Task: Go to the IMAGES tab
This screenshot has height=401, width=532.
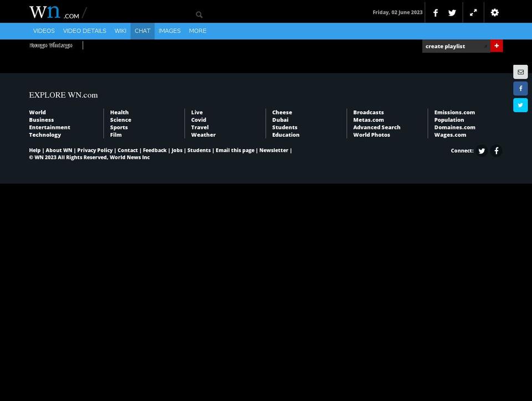Action: pos(170,31)
